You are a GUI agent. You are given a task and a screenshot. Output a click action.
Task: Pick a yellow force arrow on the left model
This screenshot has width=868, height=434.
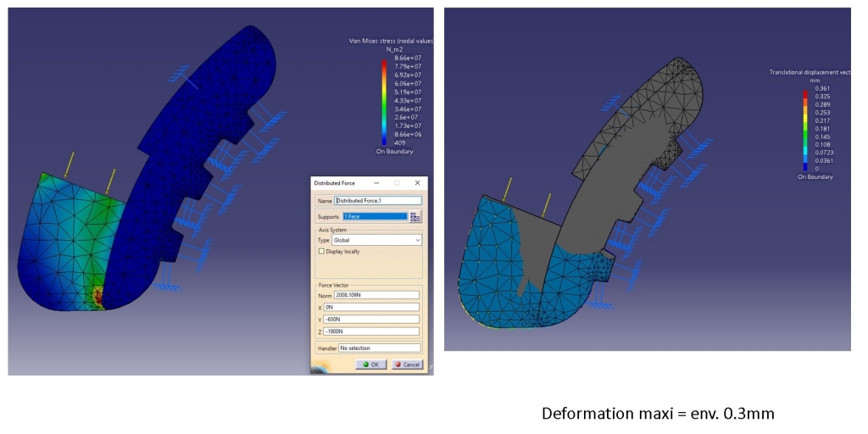[x=70, y=165]
